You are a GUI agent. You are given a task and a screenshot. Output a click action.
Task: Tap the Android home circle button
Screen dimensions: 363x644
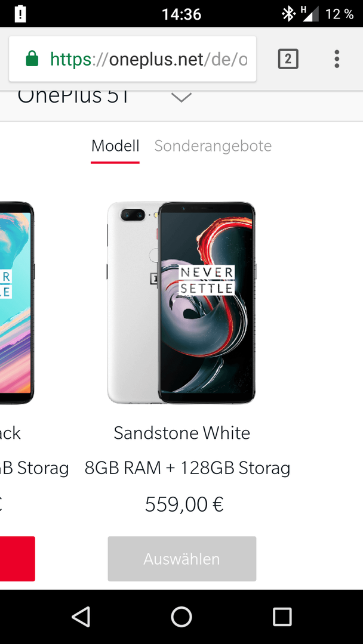pyautogui.click(x=181, y=617)
